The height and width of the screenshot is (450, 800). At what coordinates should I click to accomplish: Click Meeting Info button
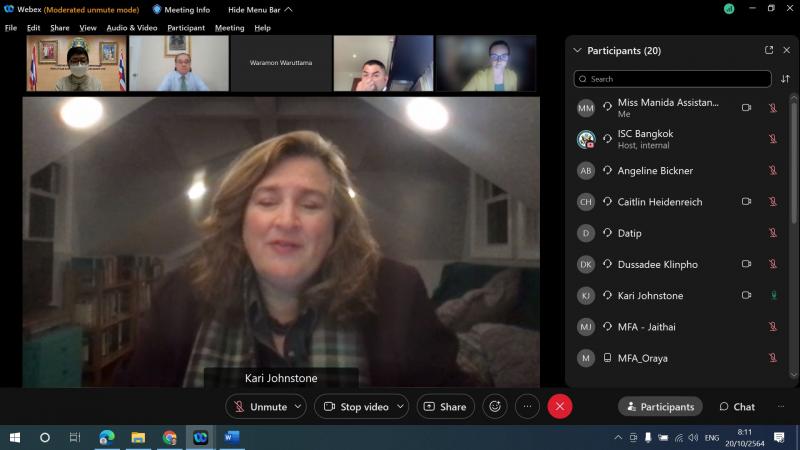(181, 10)
